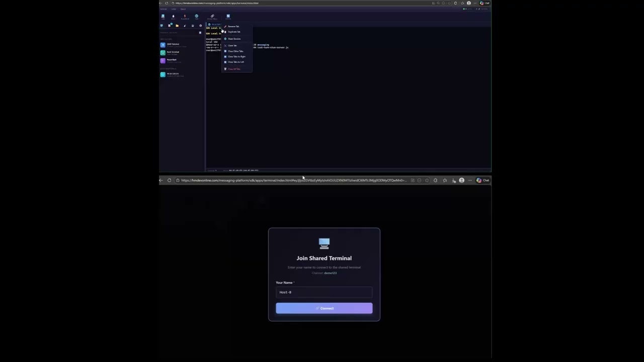
Task: Click inside the Your Name field
Action: pyautogui.click(x=324, y=292)
